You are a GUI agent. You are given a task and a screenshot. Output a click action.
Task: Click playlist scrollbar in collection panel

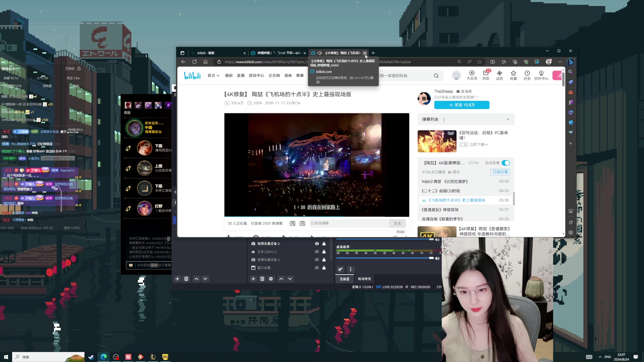(514, 198)
